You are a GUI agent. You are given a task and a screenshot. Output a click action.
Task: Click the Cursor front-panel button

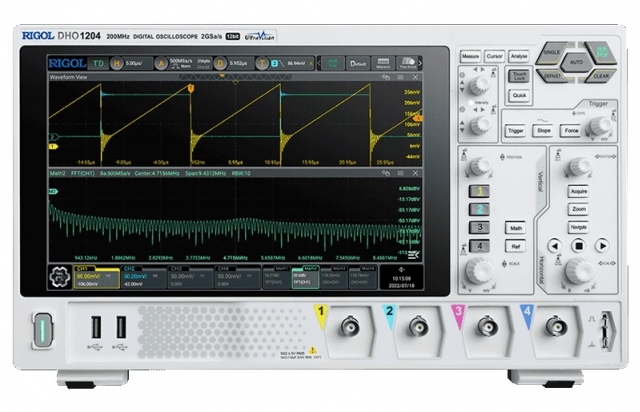494,56
